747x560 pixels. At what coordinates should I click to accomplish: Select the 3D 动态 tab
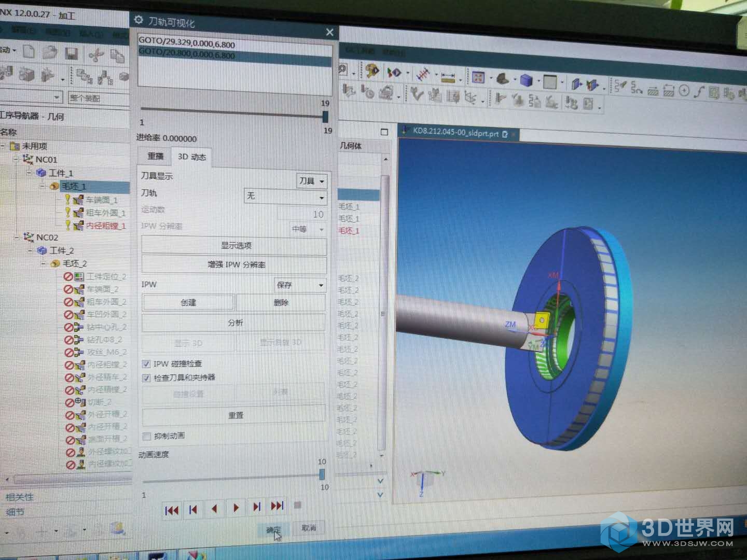tap(192, 157)
